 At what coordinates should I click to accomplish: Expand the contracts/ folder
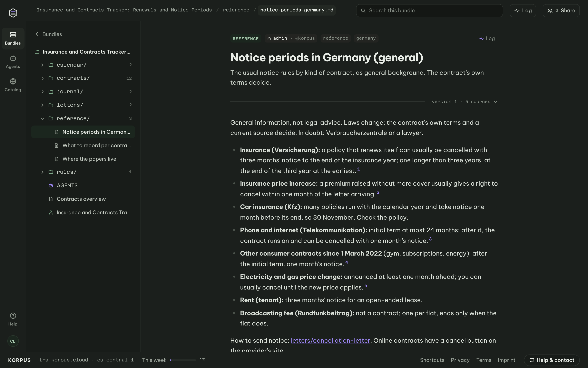click(x=83, y=78)
